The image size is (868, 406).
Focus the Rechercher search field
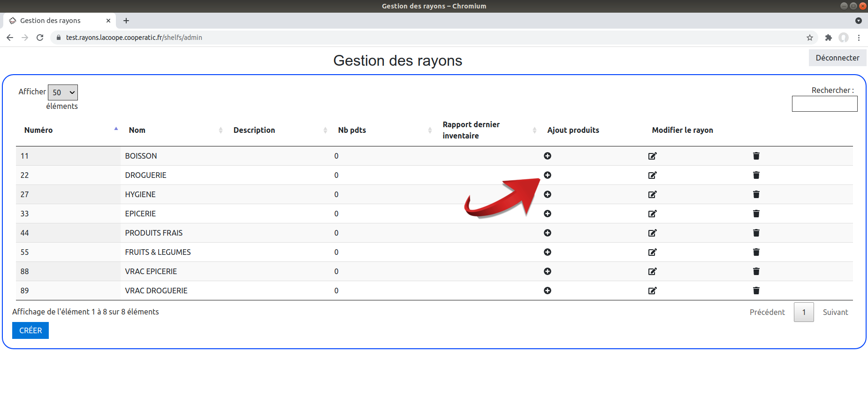pos(824,104)
